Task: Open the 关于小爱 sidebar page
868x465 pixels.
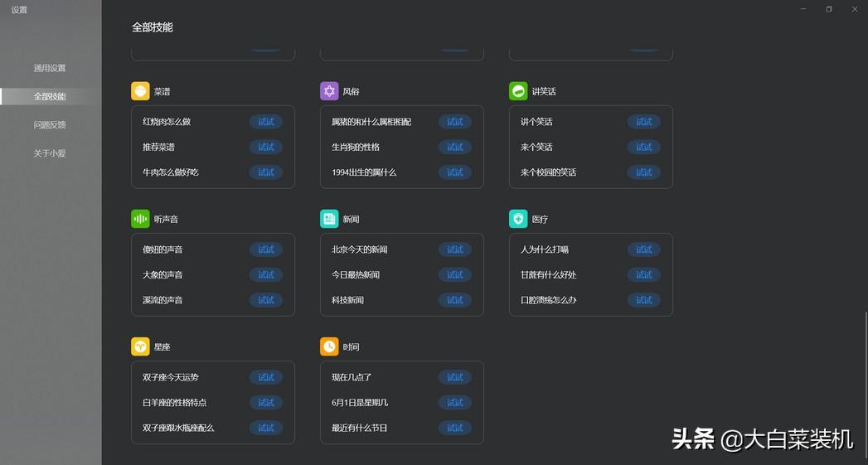Action: tap(50, 153)
